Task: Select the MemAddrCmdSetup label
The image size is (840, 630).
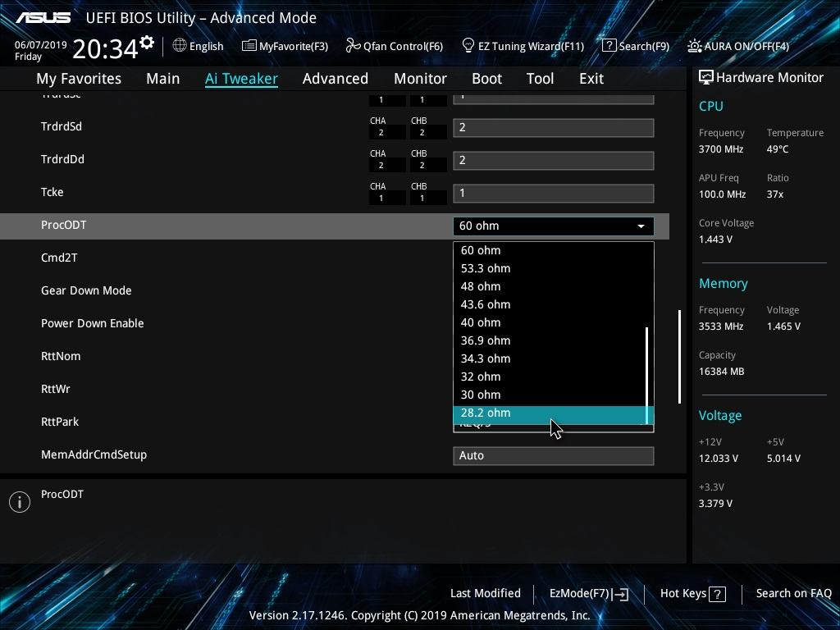Action: pos(94,454)
